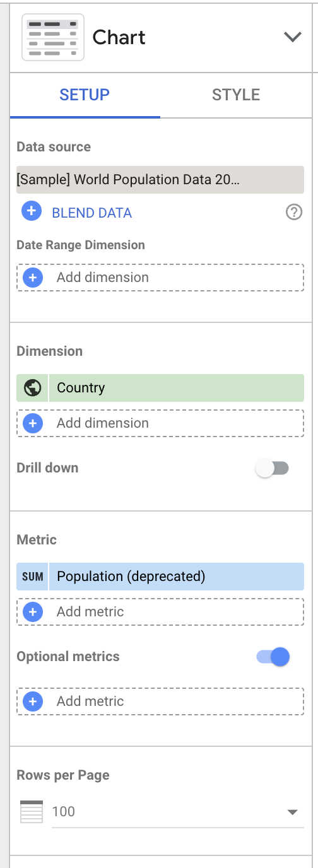
Task: Add a metric below Population (deprecated)
Action: 160,611
